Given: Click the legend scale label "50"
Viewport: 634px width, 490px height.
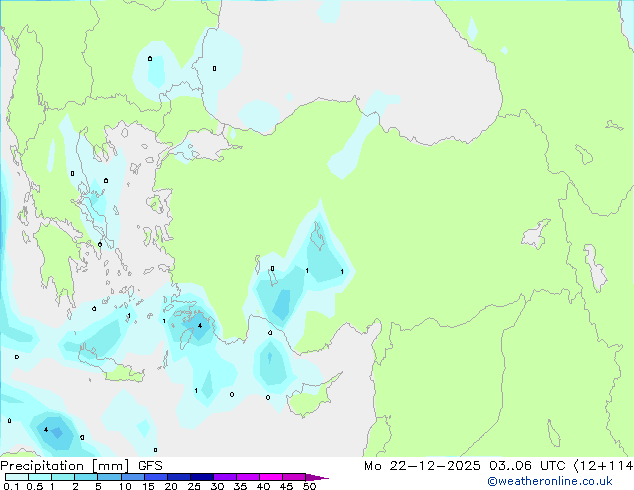Looking at the screenshot, I should pyautogui.click(x=310, y=486).
